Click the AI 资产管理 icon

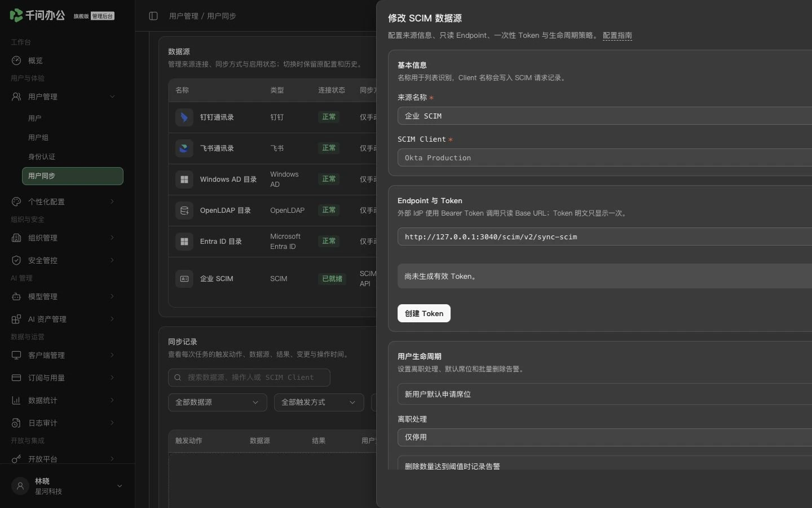(16, 319)
